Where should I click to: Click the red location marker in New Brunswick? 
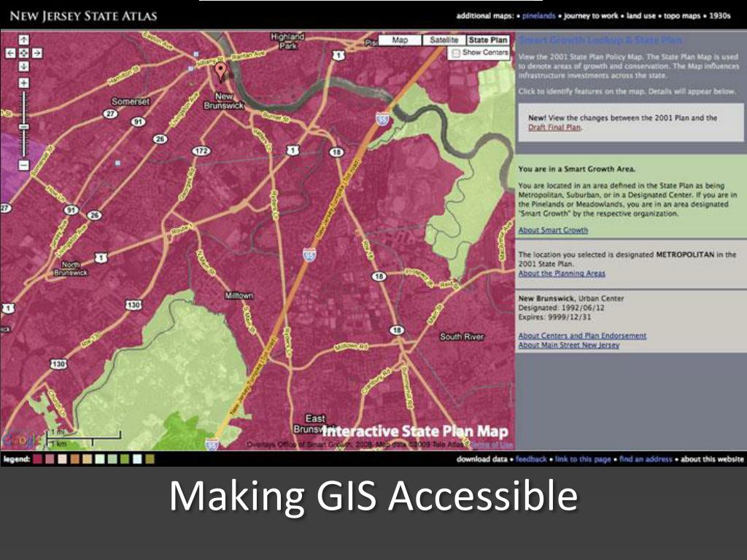point(220,72)
